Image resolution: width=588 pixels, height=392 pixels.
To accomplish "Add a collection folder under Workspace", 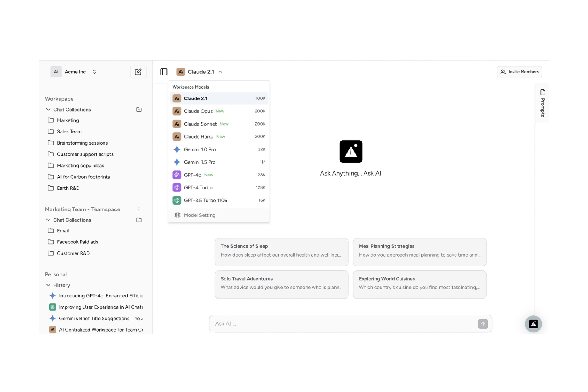I will [139, 110].
